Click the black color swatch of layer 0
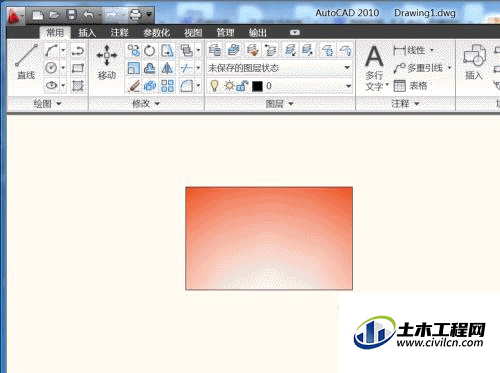500x373 pixels. (x=257, y=86)
